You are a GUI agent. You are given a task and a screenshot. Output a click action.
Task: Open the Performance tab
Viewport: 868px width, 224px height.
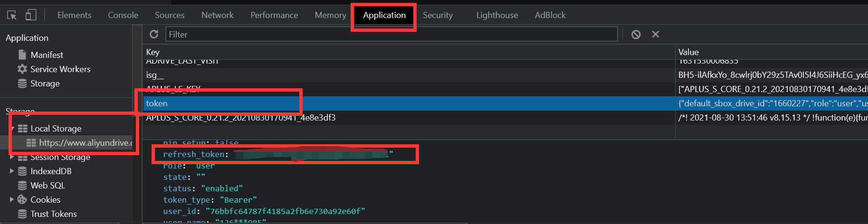274,15
